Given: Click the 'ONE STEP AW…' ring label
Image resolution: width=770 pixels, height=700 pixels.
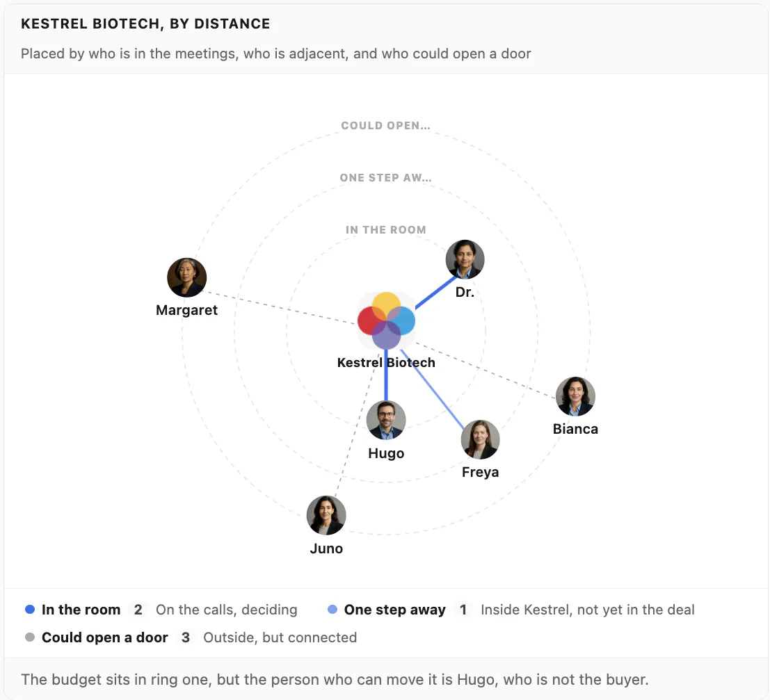Looking at the screenshot, I should [x=386, y=178].
